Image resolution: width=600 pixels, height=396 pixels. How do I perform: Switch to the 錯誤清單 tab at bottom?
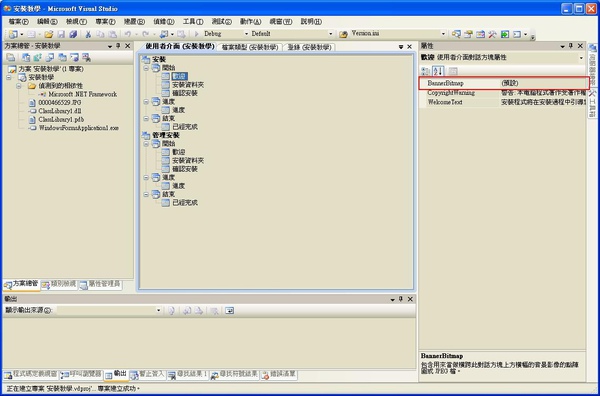click(x=279, y=375)
